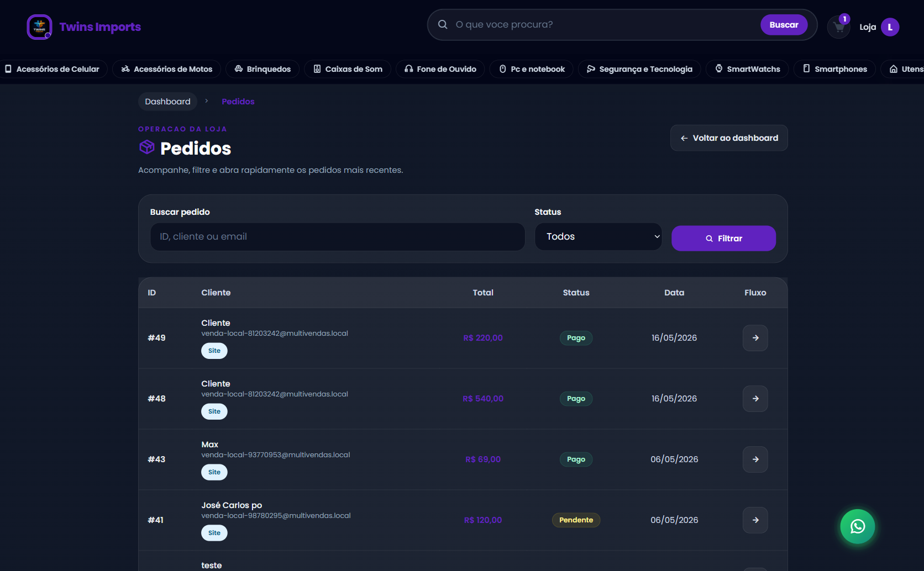Screen dimensions: 924x571
Task: Go to Acessórios de Motos category
Action: pos(166,69)
